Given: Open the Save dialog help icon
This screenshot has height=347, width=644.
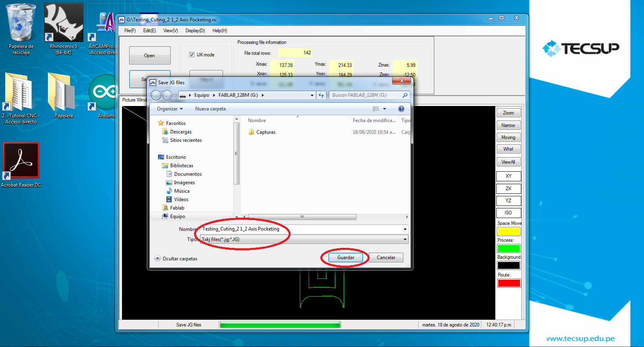Looking at the screenshot, I should point(401,109).
